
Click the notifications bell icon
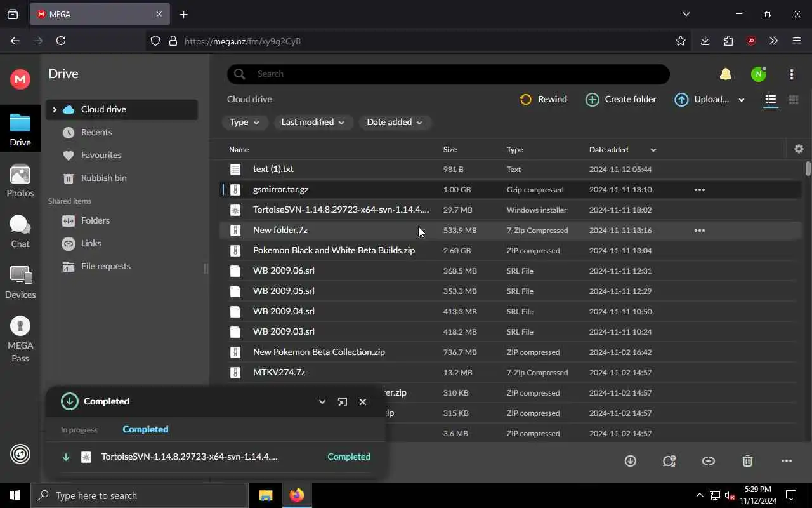[726, 74]
